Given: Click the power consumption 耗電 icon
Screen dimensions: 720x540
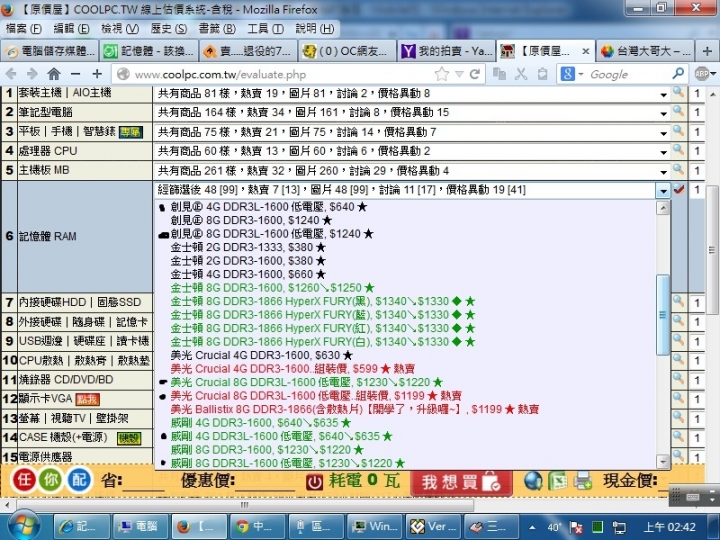Looking at the screenshot, I should (x=315, y=482).
